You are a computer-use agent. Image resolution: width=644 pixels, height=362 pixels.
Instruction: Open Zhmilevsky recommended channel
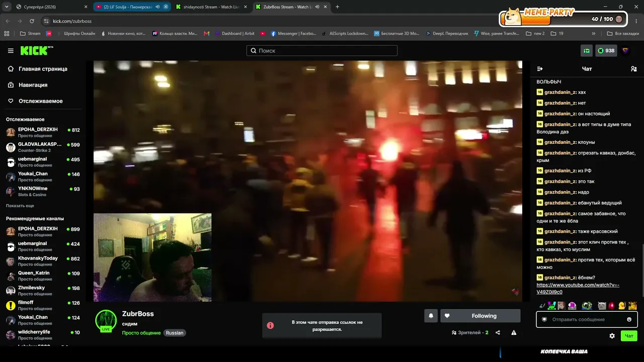click(42, 291)
